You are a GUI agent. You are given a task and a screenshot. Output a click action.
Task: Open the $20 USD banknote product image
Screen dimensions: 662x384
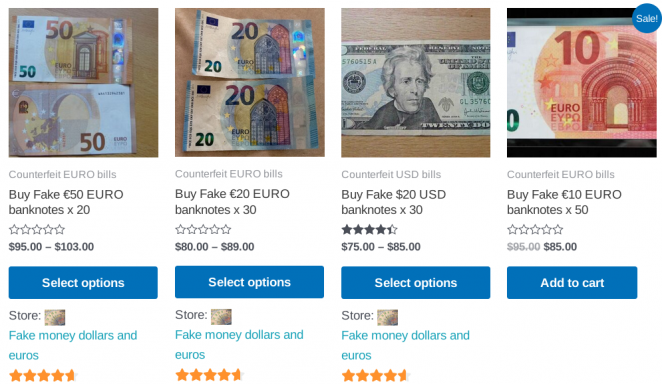[x=416, y=82]
